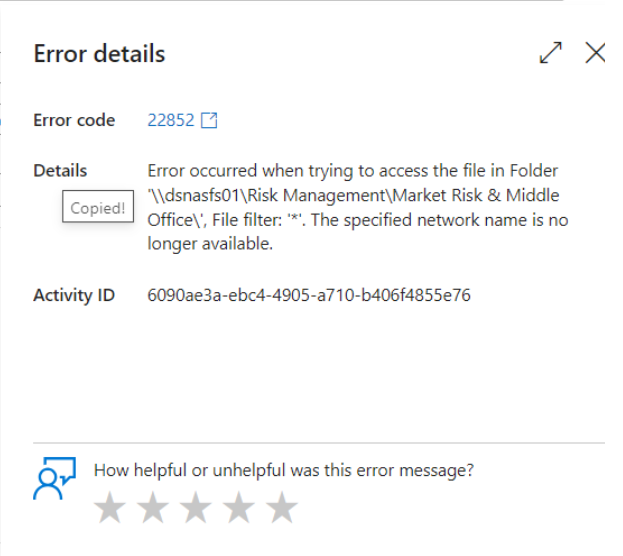Screen dimensions: 623x556
Task: Rate the error message two stars
Action: click(153, 507)
